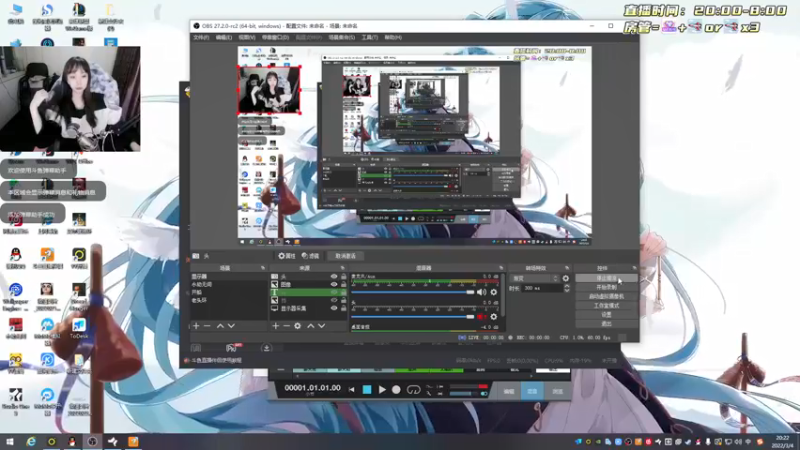
Task: Switch to the 浏览 tab in the DAW window
Action: [557, 391]
